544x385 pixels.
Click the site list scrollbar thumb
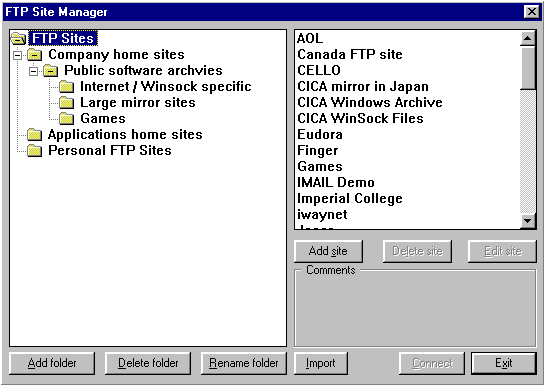click(x=528, y=68)
